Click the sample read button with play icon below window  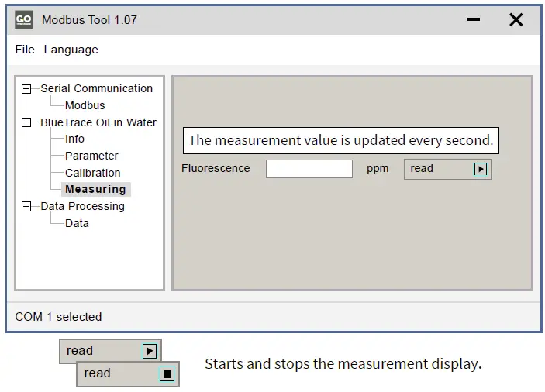click(111, 351)
